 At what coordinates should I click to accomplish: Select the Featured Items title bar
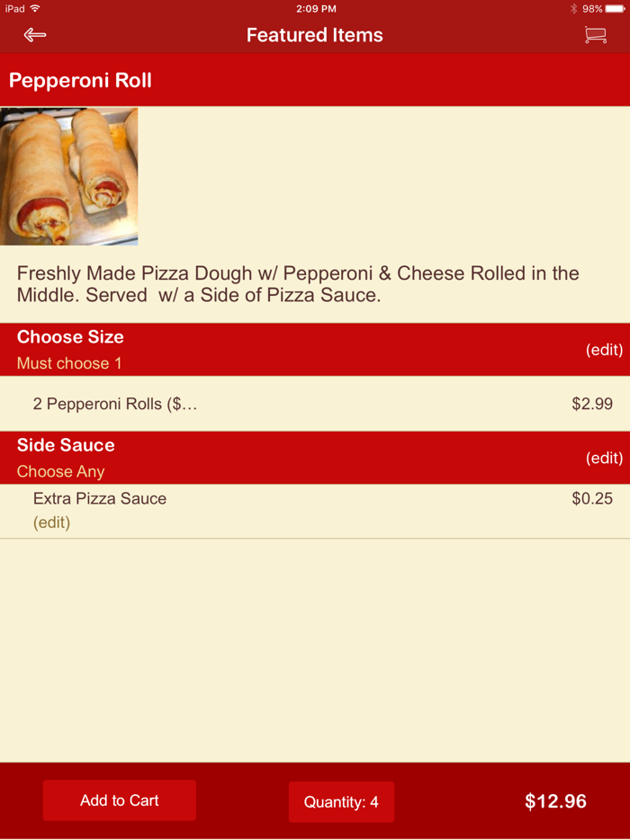[x=314, y=35]
